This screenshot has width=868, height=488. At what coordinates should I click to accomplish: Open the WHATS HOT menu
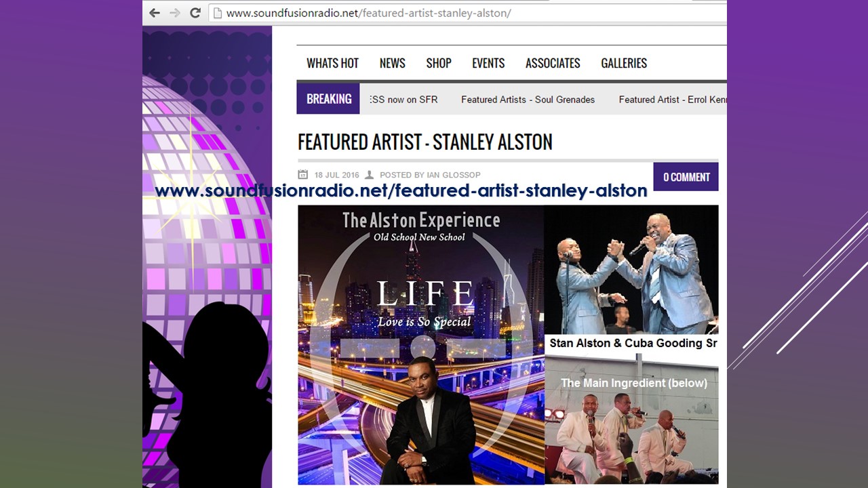tap(332, 63)
